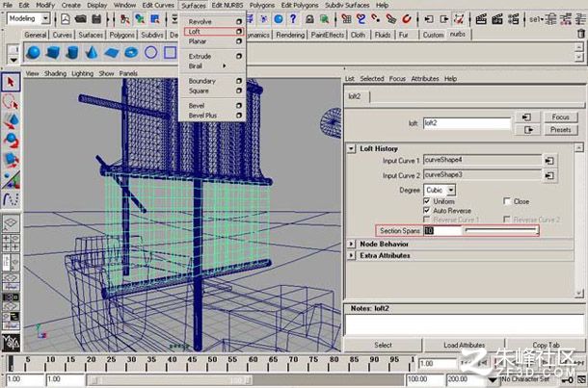
Task: Click the Render Current Frame clapperboard icon
Action: (481, 18)
